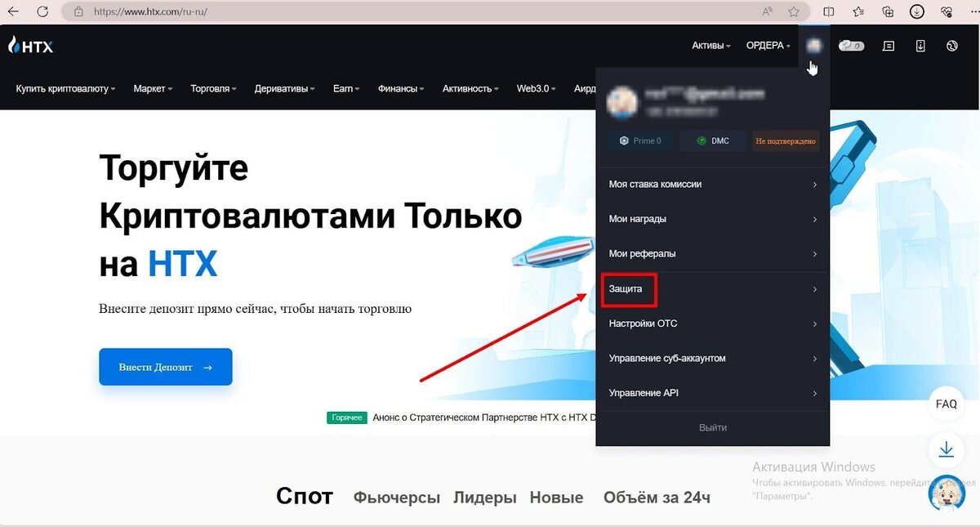Reload the page with refresh icon

tap(42, 11)
